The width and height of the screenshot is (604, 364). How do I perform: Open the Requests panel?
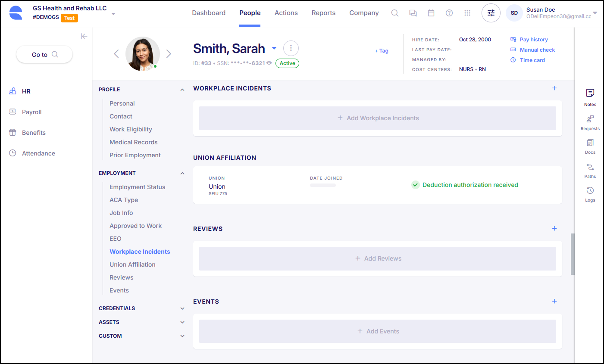tap(590, 124)
